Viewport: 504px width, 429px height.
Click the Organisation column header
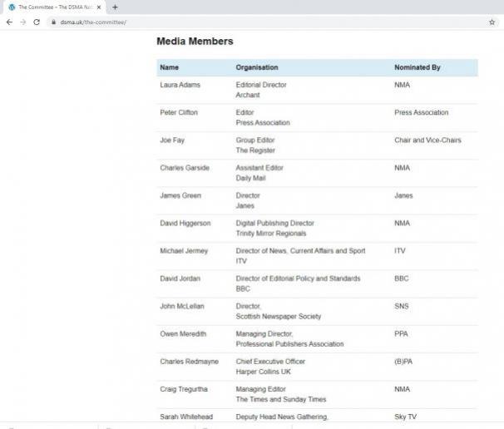tap(257, 67)
